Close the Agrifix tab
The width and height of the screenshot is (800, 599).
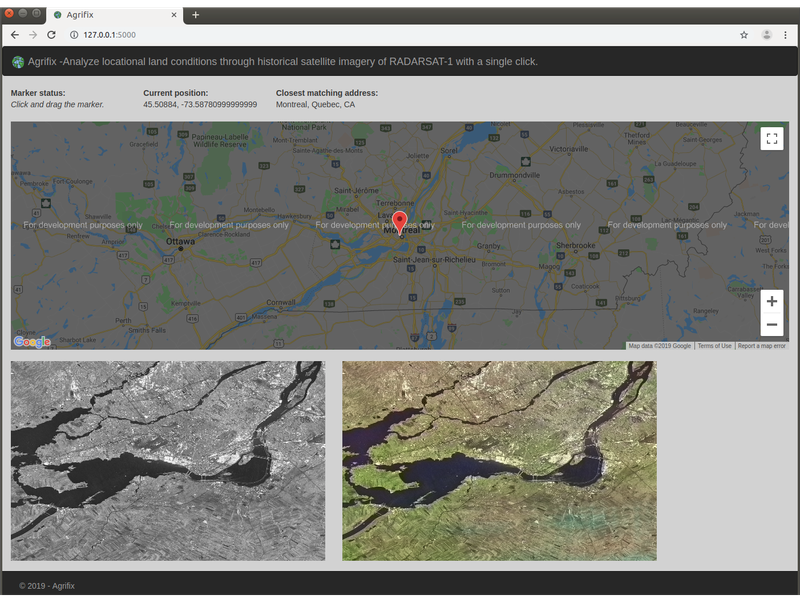pyautogui.click(x=174, y=15)
